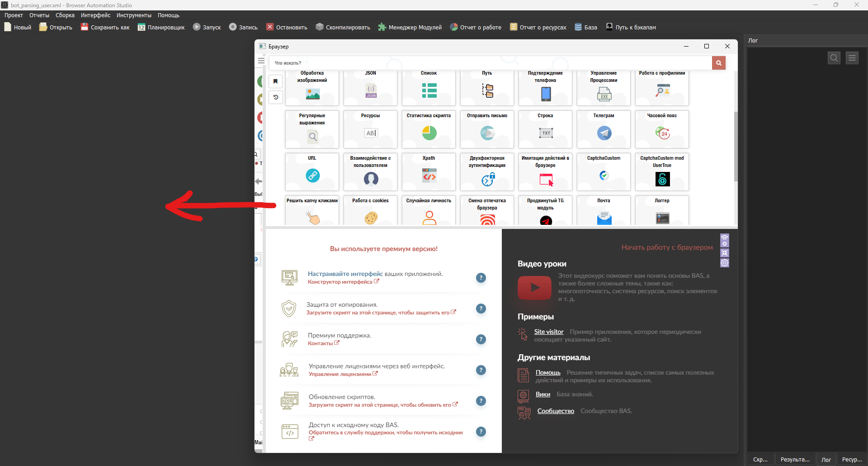Open the CaptchaCustom module tile
This screenshot has height=466, width=868.
coord(604,172)
